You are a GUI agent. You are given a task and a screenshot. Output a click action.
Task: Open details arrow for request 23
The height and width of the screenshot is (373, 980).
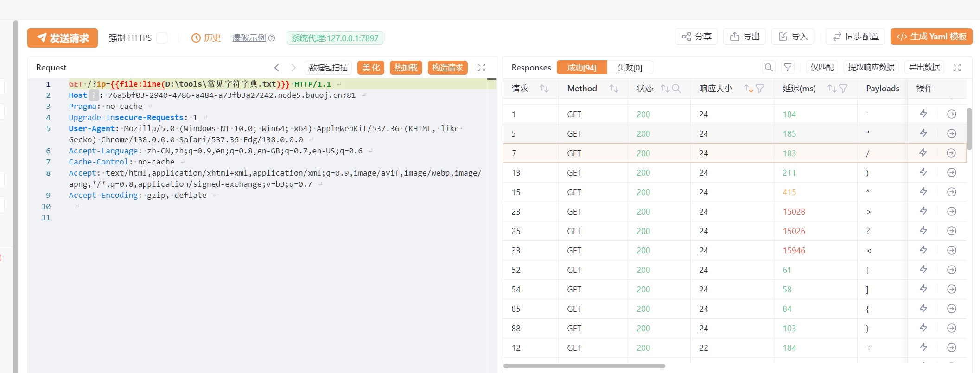(x=952, y=211)
